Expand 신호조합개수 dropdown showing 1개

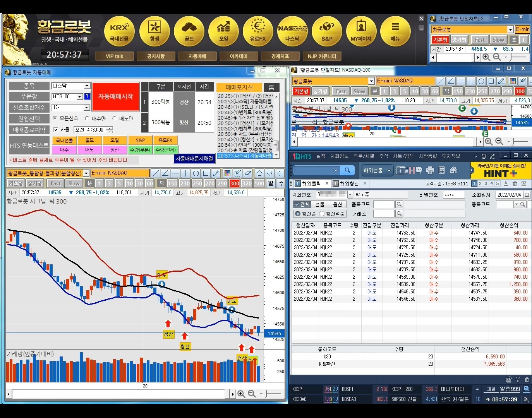tap(87, 107)
